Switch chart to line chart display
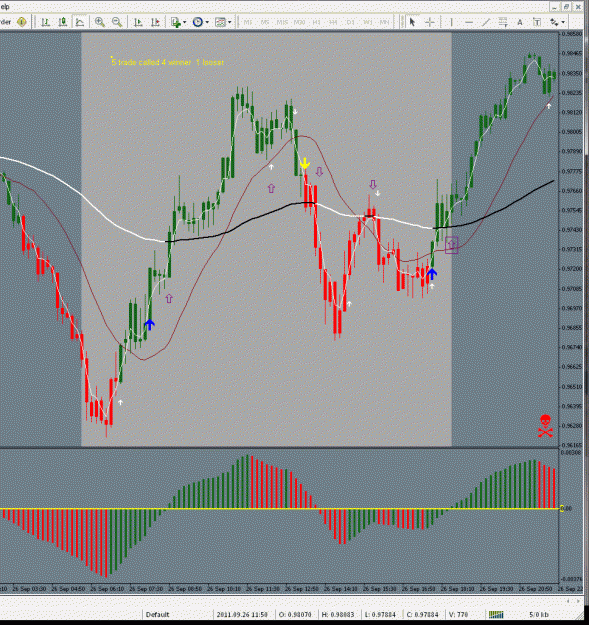Image resolution: width=589 pixels, height=625 pixels. [80, 22]
